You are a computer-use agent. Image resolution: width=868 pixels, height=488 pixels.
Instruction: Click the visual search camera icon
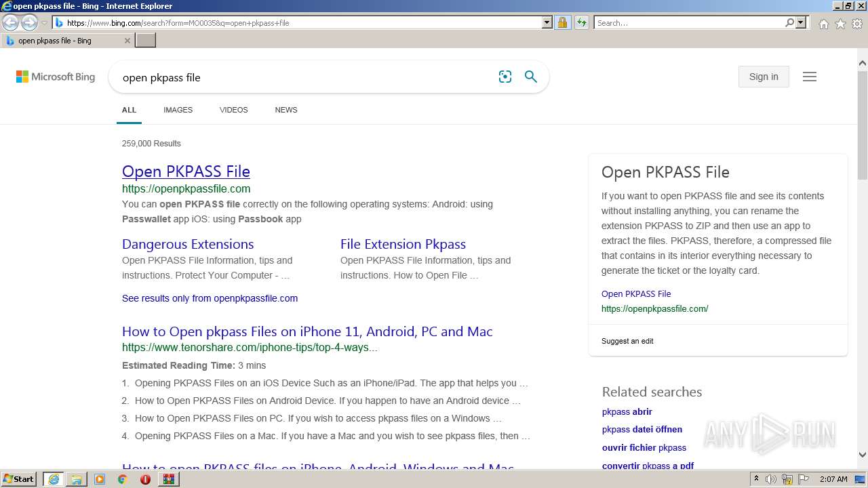pos(505,77)
